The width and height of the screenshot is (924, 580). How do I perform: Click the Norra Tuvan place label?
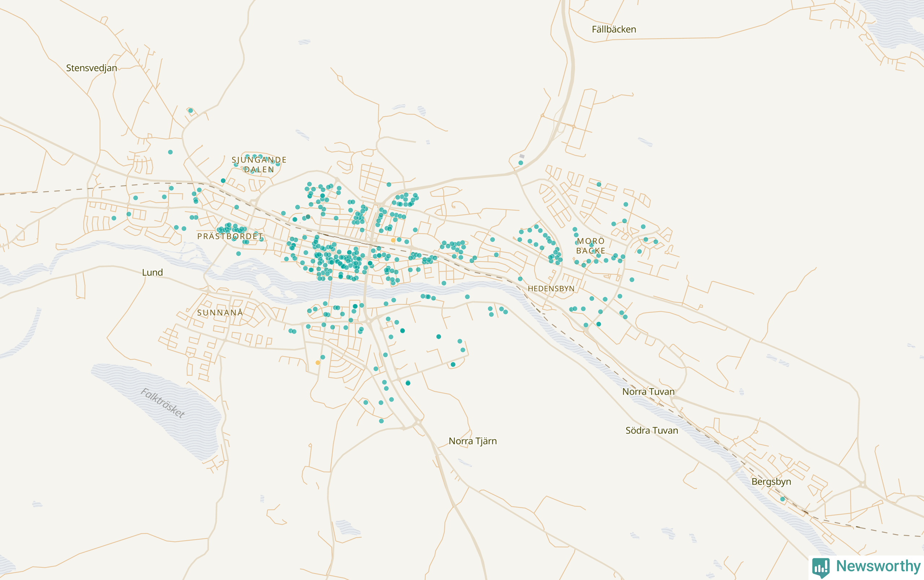(x=648, y=391)
